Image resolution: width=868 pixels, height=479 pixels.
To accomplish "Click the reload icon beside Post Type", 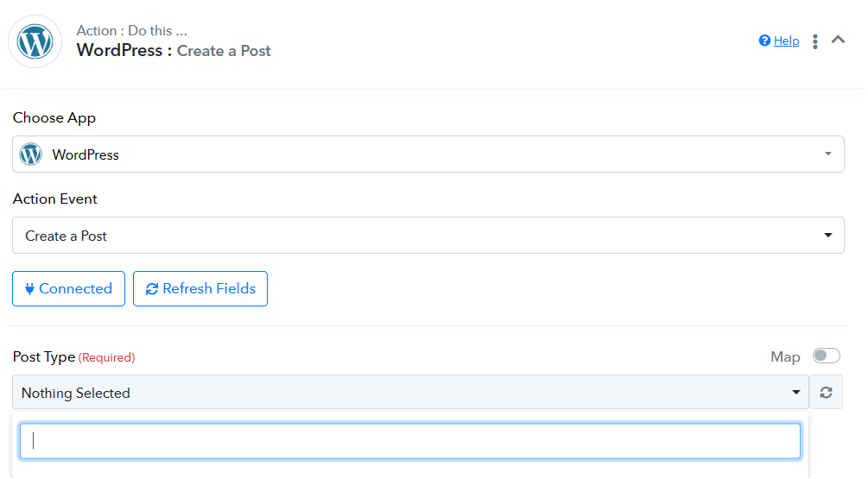I will tap(826, 392).
